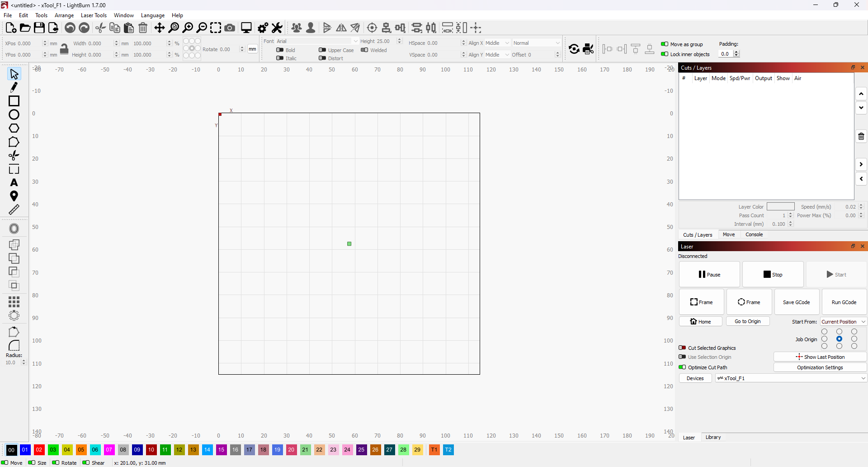Image resolution: width=868 pixels, height=467 pixels.
Task: Open the Font Arial dropdown
Action: click(316, 41)
